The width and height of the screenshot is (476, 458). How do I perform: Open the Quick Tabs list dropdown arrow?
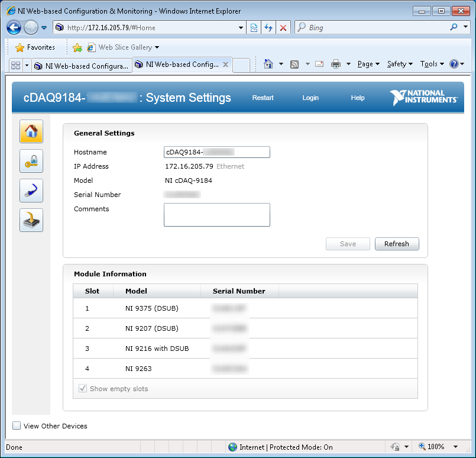click(27, 65)
